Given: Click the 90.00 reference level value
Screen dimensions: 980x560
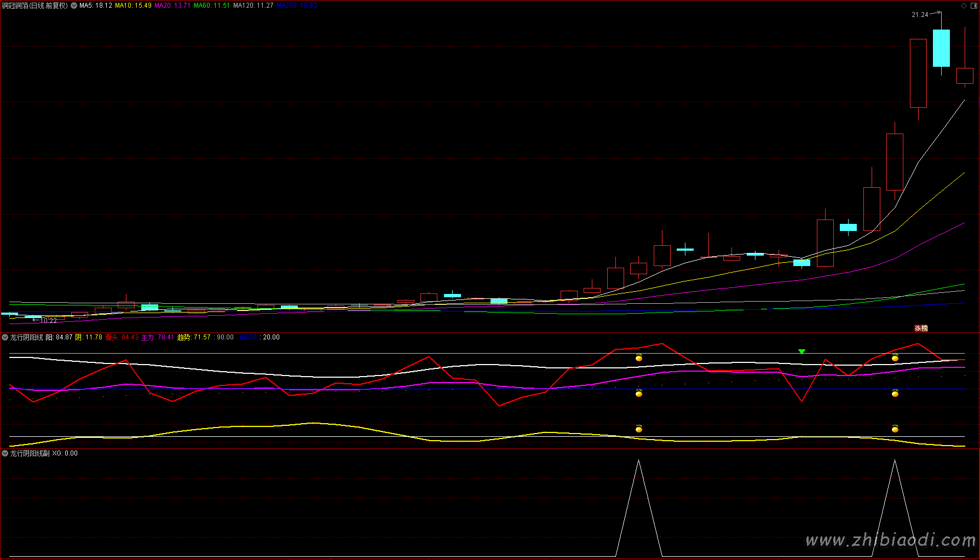Looking at the screenshot, I should tap(225, 337).
